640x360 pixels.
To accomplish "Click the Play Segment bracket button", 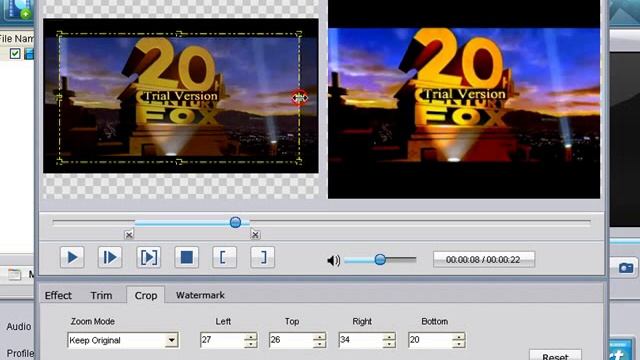I will pos(149,257).
